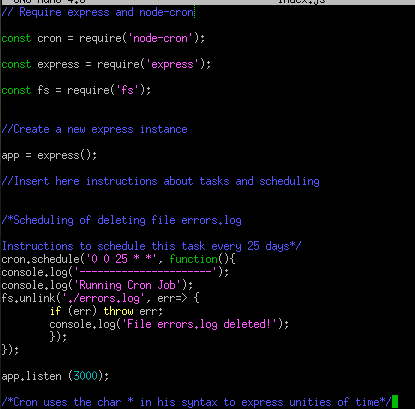The width and height of the screenshot is (415, 409).
Task: Click the 'fs' string literal
Action: [x=127, y=90]
